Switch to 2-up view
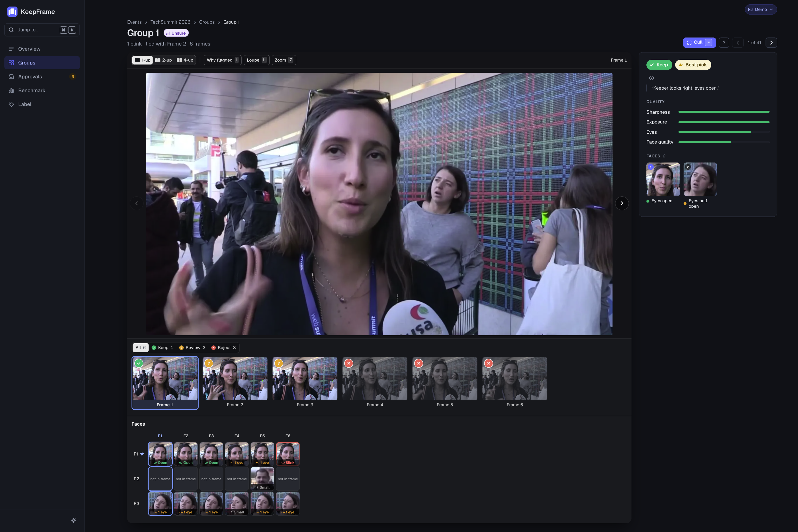This screenshot has height=532, width=798. pyautogui.click(x=164, y=60)
